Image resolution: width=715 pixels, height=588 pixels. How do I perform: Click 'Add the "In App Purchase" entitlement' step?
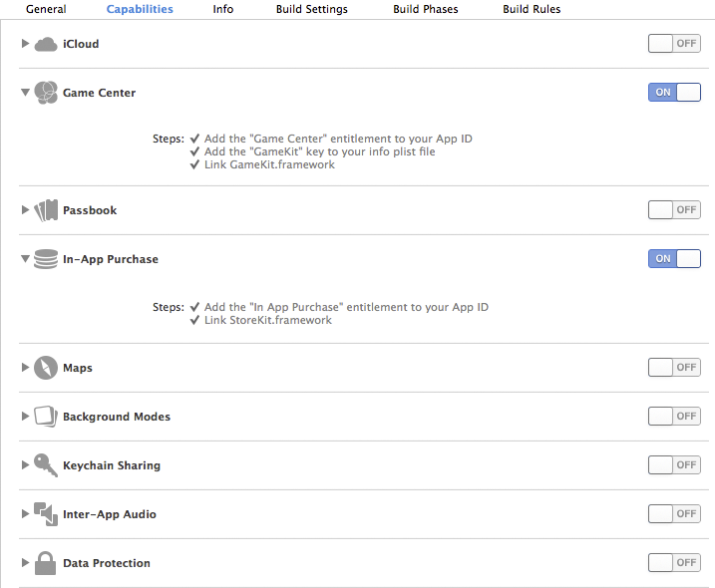(346, 307)
